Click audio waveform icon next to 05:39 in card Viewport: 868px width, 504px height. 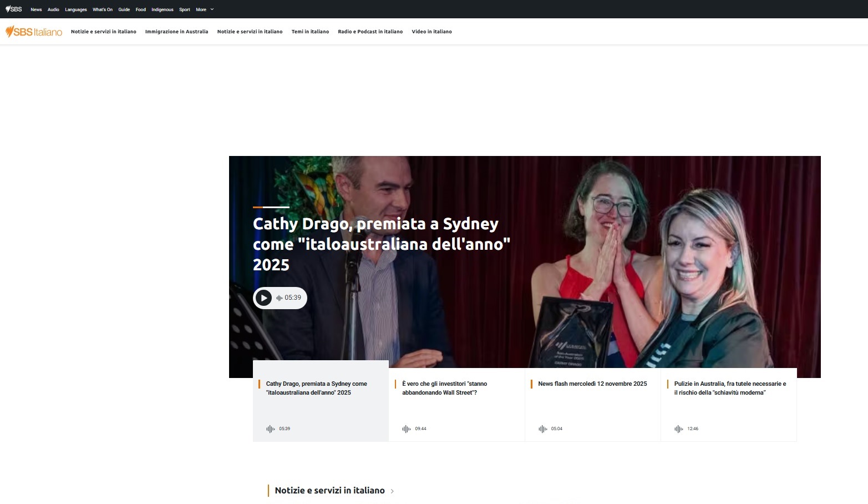(271, 429)
